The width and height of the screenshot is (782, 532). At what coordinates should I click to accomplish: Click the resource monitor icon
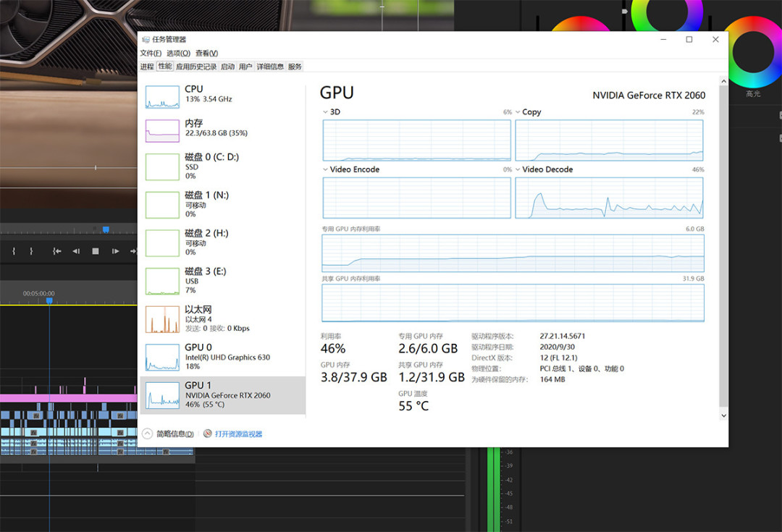click(208, 434)
